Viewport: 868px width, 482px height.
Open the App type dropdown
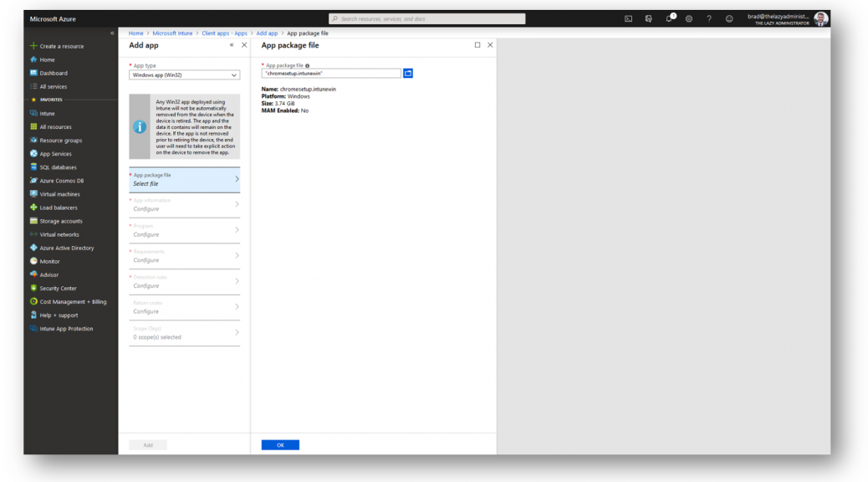[184, 75]
